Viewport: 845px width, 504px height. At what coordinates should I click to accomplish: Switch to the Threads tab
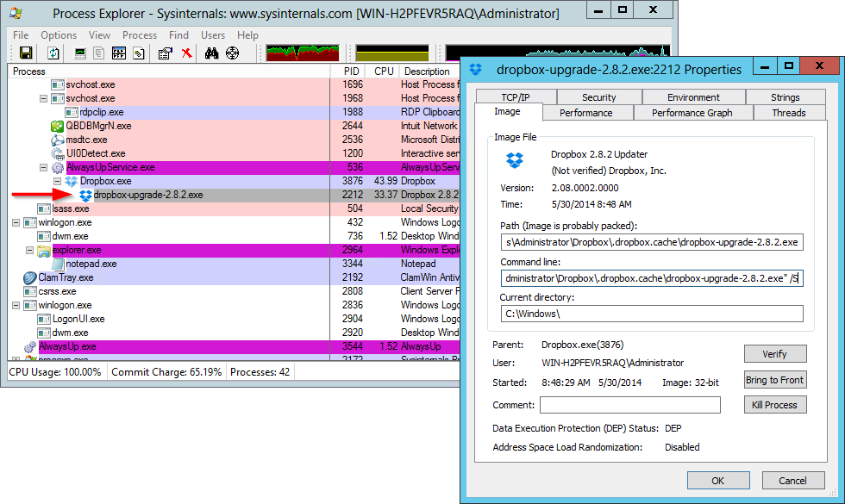click(x=789, y=113)
